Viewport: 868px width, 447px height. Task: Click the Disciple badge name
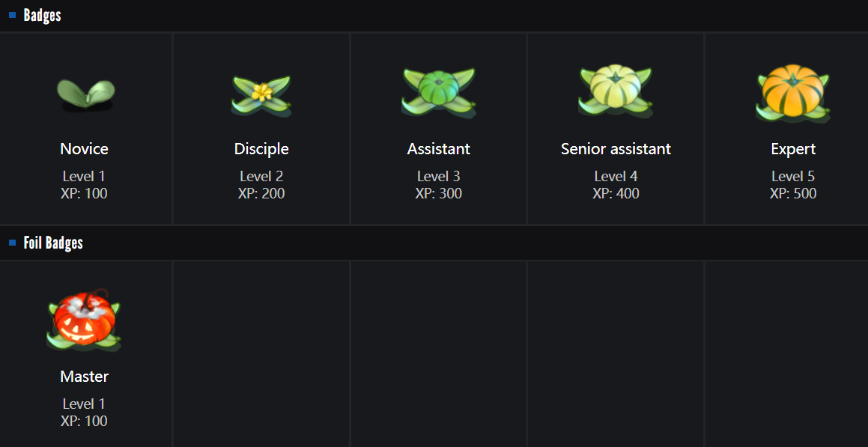(x=261, y=149)
